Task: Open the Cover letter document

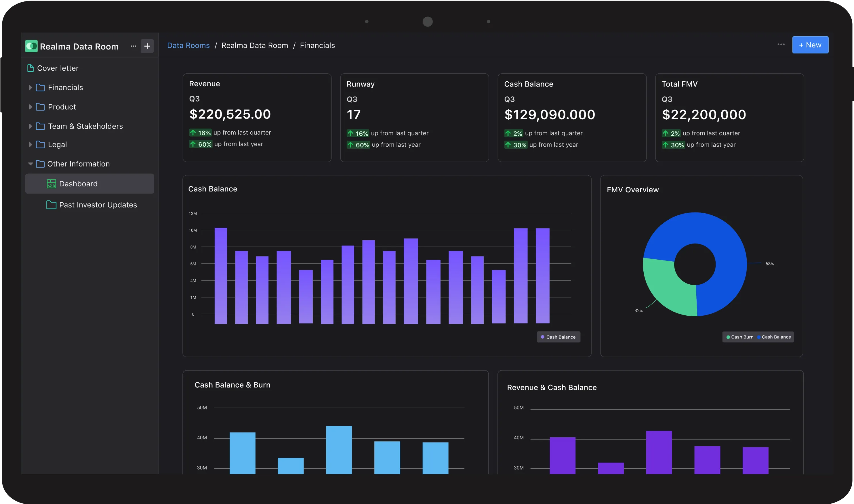Action: point(58,68)
